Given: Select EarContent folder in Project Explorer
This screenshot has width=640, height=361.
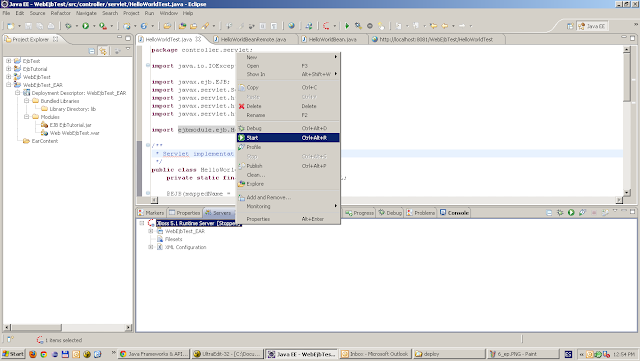Looking at the screenshot, I should (x=40, y=141).
